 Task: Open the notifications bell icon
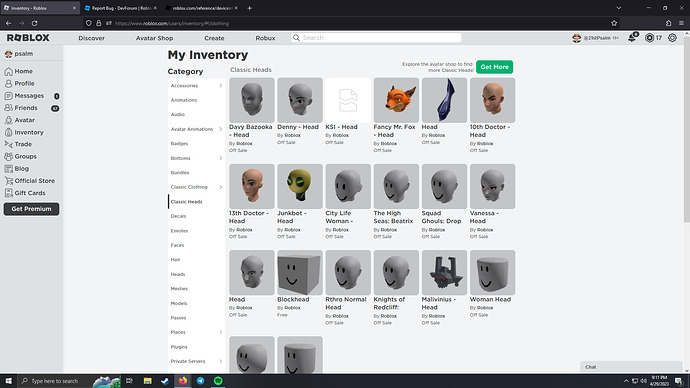[x=632, y=38]
